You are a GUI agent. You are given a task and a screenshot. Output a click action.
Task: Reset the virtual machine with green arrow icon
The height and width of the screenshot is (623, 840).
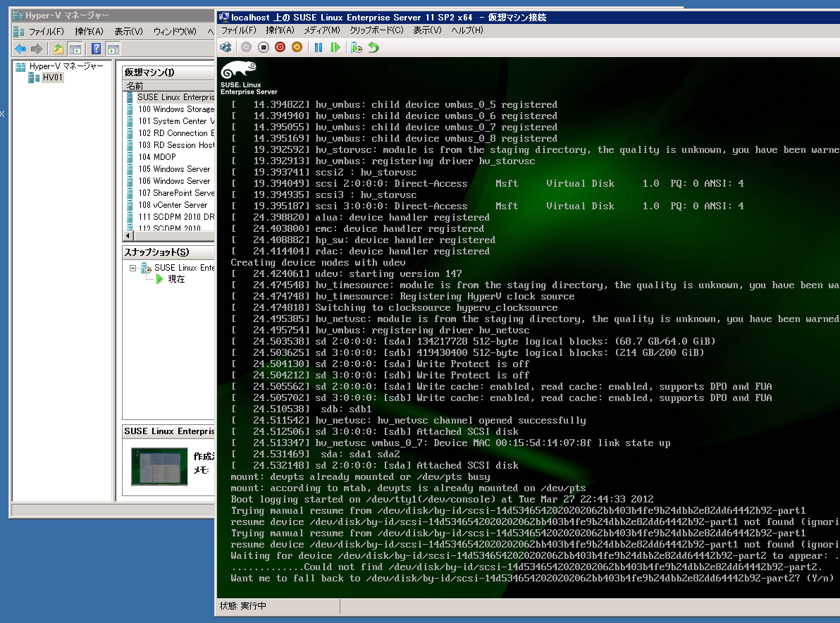point(336,47)
